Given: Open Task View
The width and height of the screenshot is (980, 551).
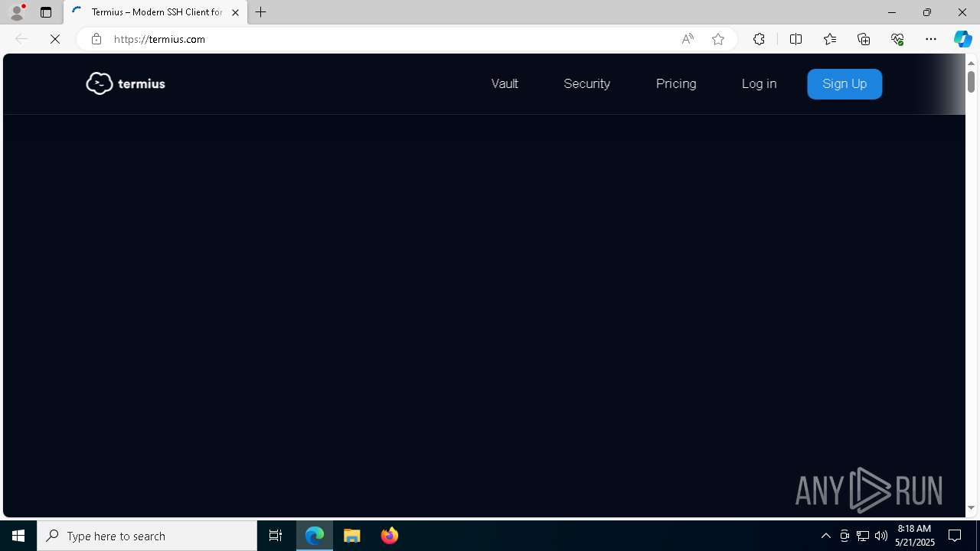Looking at the screenshot, I should pyautogui.click(x=276, y=536).
